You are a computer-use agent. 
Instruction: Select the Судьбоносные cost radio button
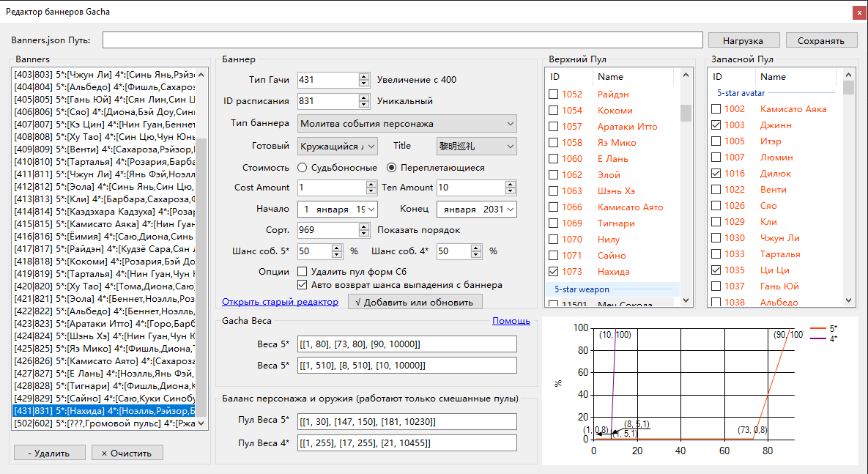click(x=302, y=168)
